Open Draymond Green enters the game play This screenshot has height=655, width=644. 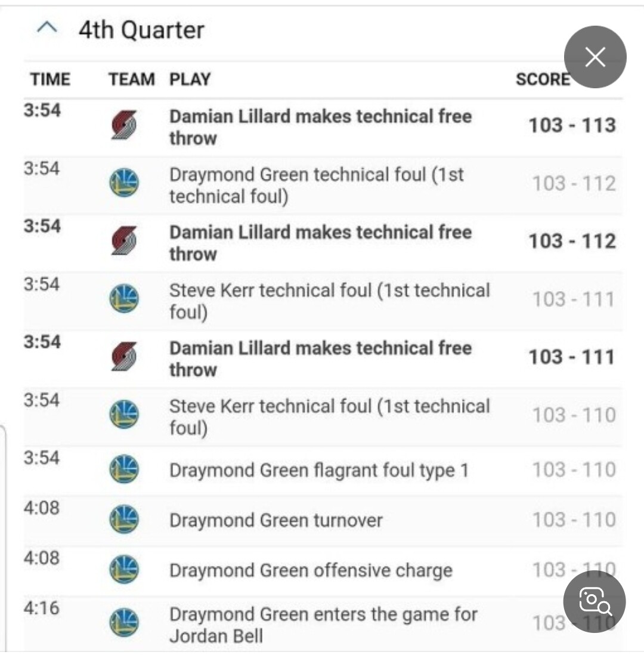(x=323, y=625)
